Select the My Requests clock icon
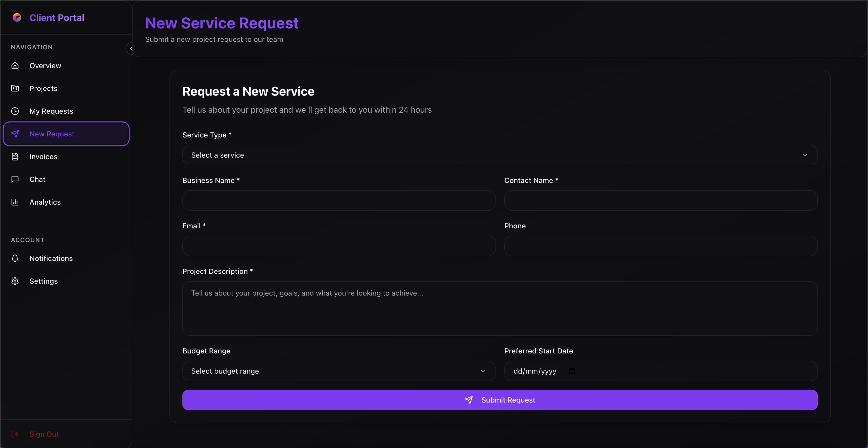Image resolution: width=868 pixels, height=448 pixels. (15, 111)
